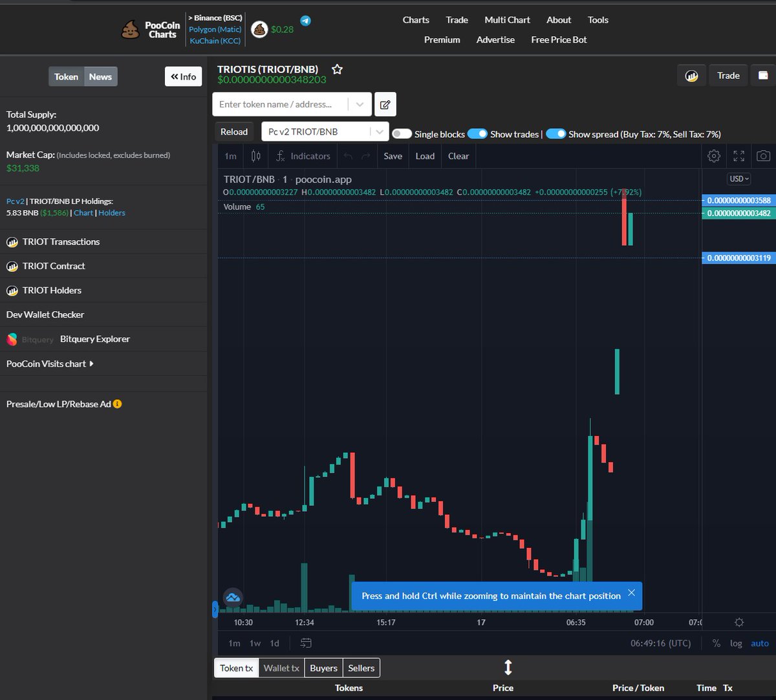Click the info icon next to Presale/Low LP/Rebase Ad
Image resolution: width=776 pixels, height=700 pixels.
(x=118, y=404)
